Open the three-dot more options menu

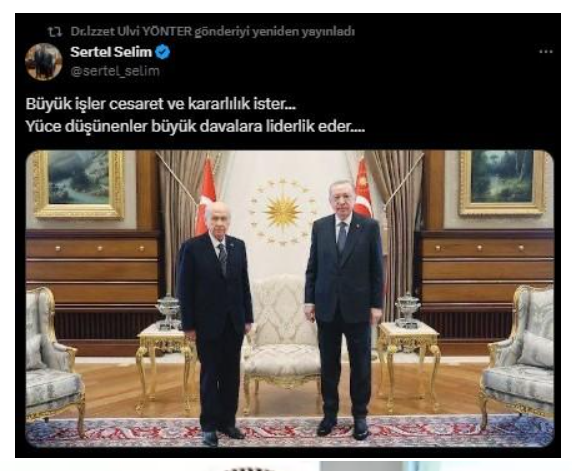[546, 52]
